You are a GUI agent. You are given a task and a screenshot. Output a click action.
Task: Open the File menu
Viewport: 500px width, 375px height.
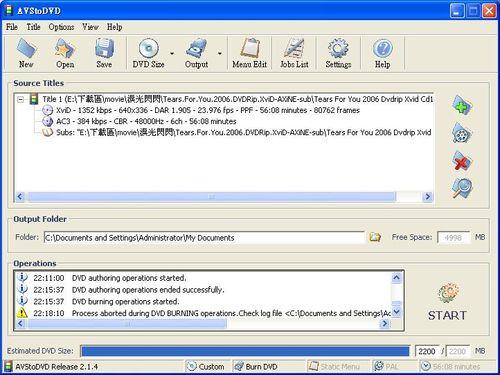point(12,27)
